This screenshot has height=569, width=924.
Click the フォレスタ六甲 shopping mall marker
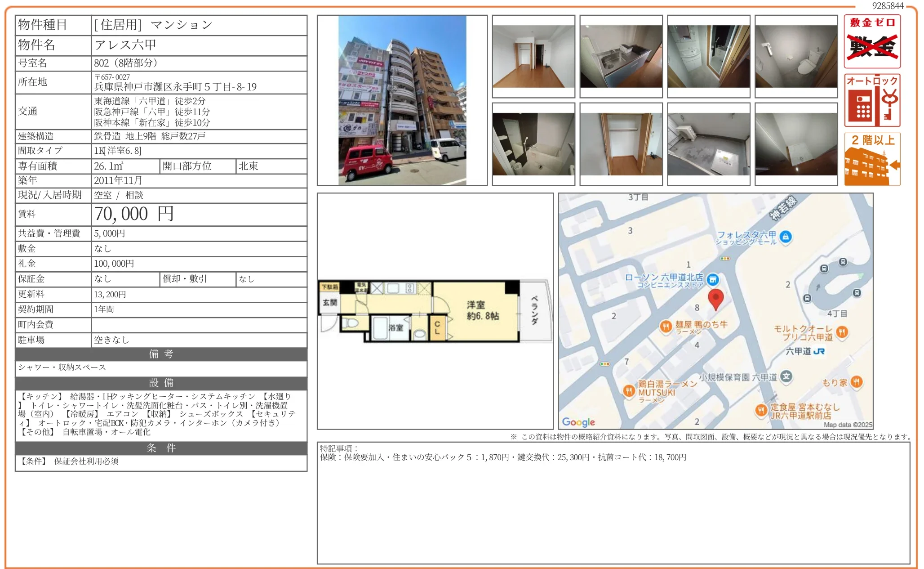coord(786,237)
